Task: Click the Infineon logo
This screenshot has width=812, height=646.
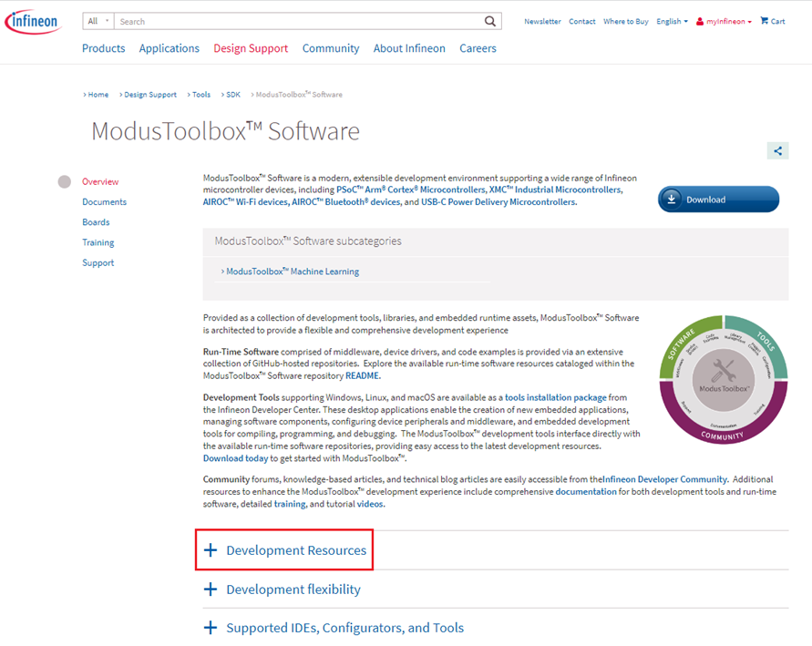Action: tap(32, 21)
